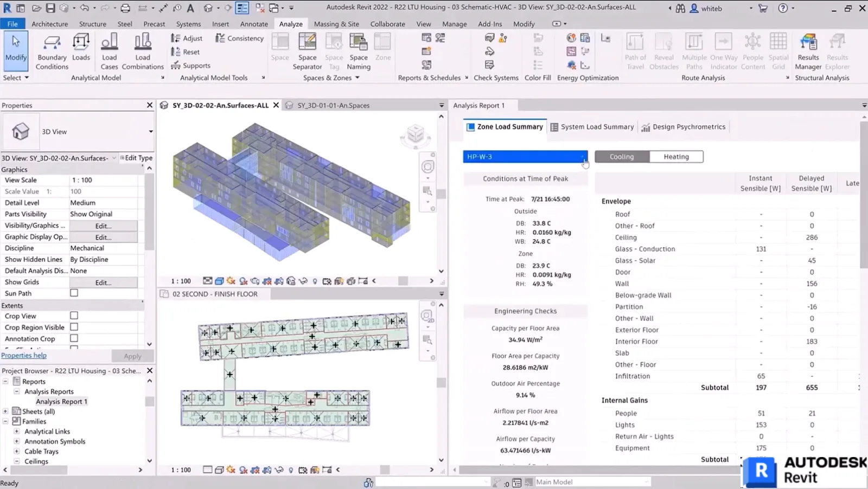The image size is (868, 489).
Task: Click the Reveal Obstacles tool
Action: coord(663,52)
